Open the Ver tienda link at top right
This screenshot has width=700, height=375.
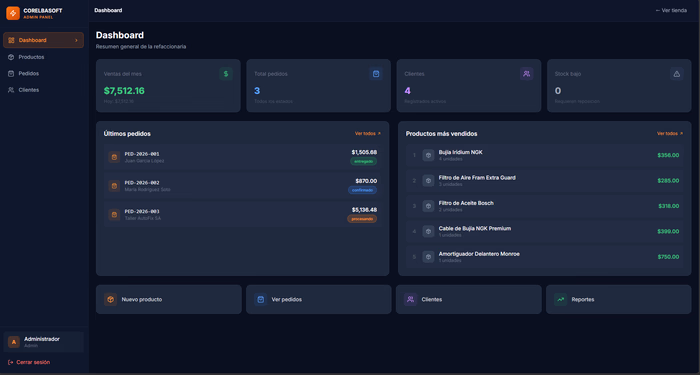tap(671, 10)
